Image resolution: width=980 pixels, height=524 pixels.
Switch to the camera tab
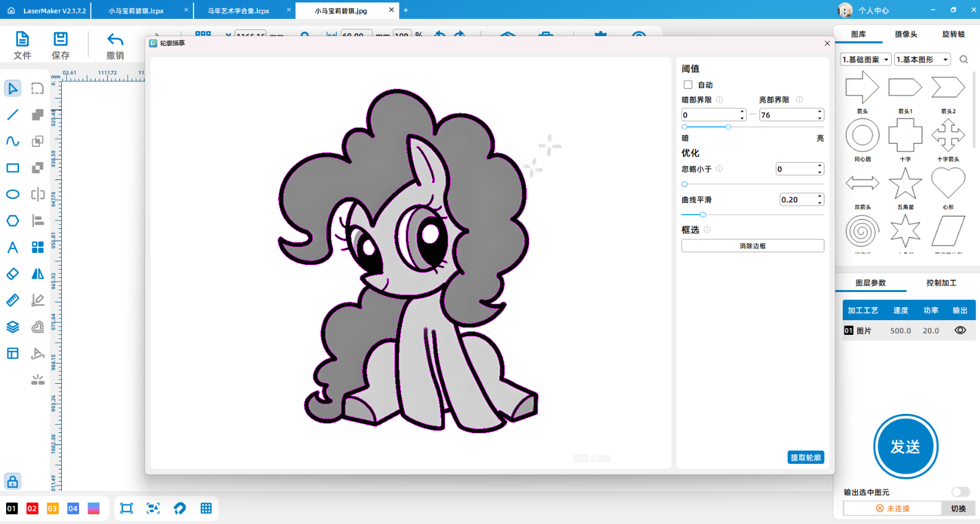(906, 34)
